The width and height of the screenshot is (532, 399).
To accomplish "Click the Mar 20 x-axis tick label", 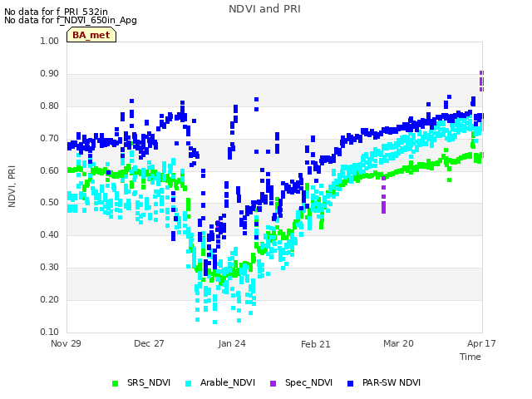I will 399,343.
